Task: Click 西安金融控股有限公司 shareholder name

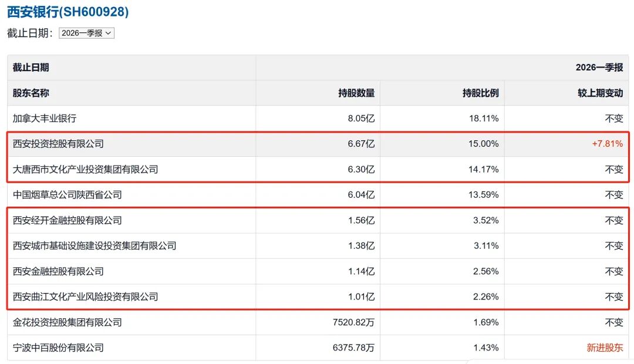Action: click(58, 271)
